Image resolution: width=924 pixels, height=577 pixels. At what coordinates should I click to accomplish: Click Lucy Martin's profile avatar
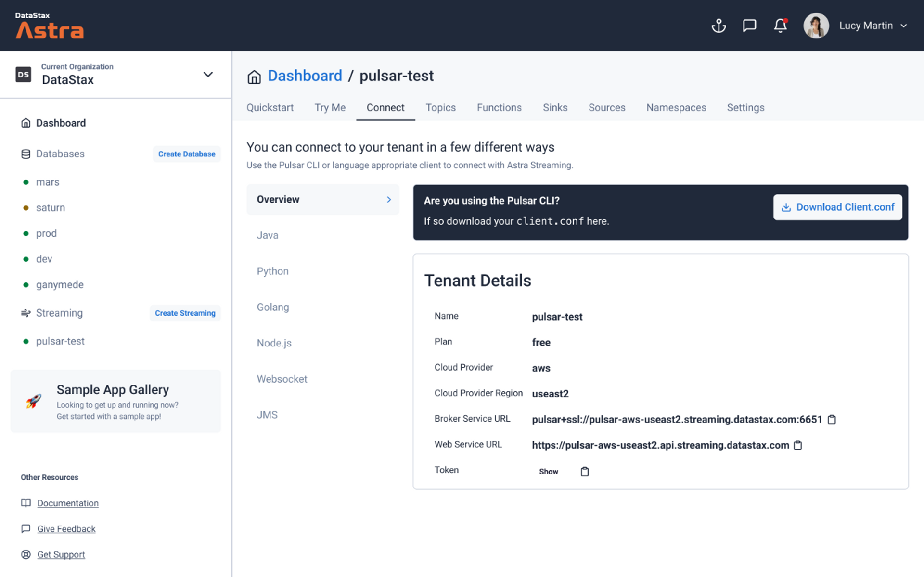816,26
